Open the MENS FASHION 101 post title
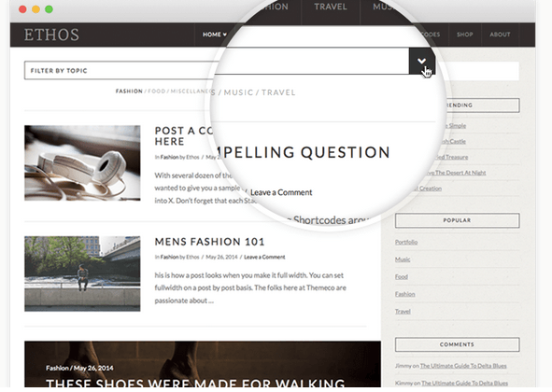 pyautogui.click(x=209, y=242)
